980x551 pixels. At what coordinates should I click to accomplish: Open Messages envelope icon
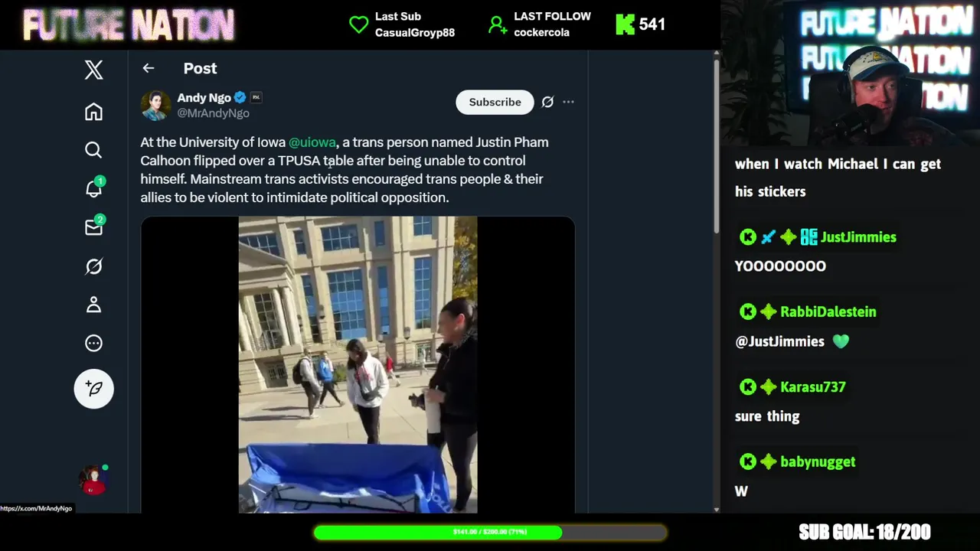click(x=93, y=227)
